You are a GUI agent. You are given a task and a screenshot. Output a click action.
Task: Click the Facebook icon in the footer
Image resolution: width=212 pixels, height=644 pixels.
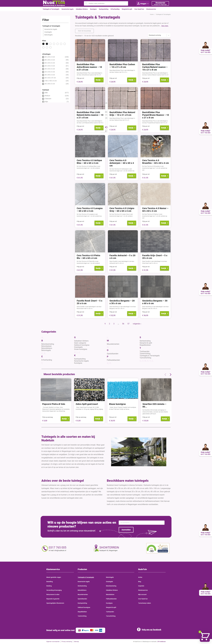(x=139, y=630)
